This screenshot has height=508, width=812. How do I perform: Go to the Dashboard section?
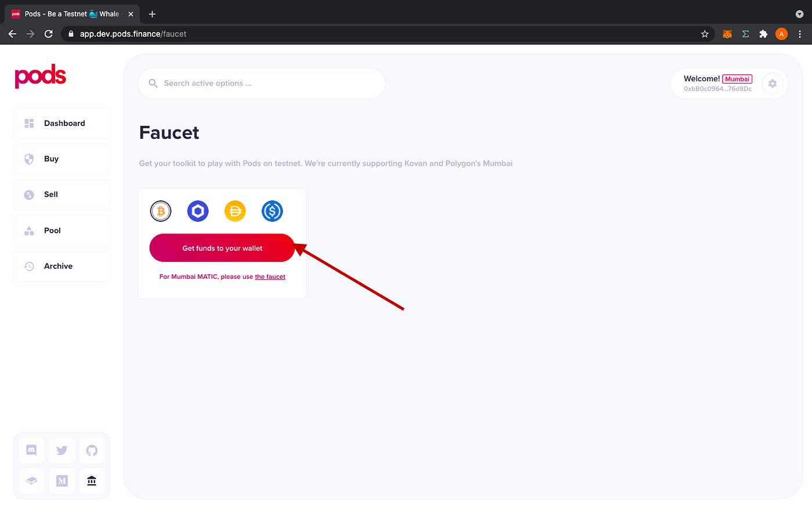[61, 123]
